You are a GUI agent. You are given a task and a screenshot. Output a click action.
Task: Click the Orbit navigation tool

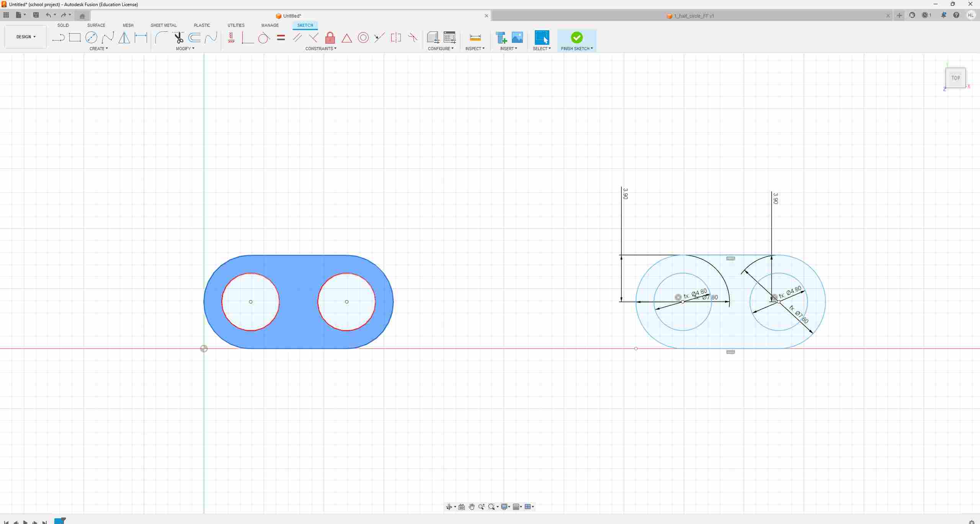[x=449, y=507]
